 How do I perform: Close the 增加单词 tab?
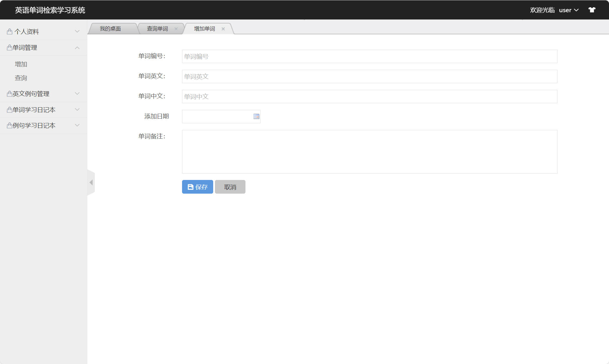(223, 29)
